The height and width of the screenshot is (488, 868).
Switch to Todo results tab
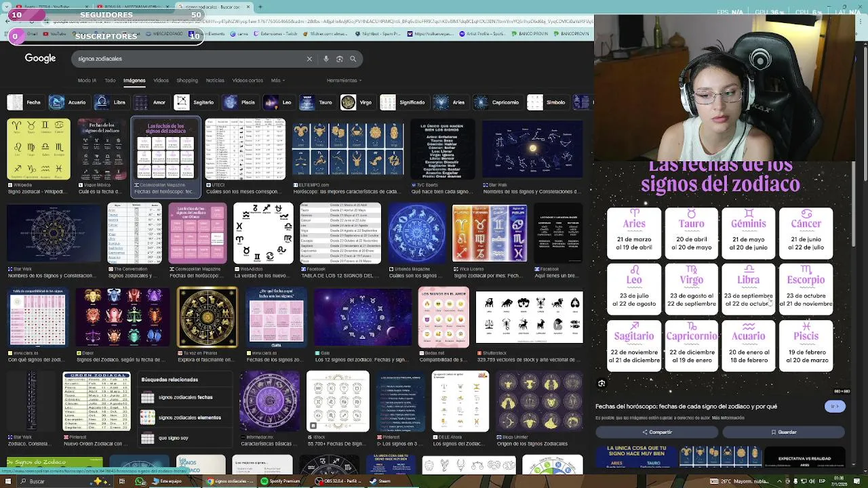click(110, 81)
